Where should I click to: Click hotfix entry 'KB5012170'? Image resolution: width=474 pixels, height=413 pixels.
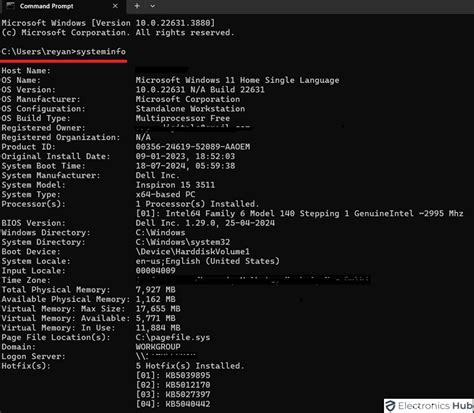coord(188,385)
